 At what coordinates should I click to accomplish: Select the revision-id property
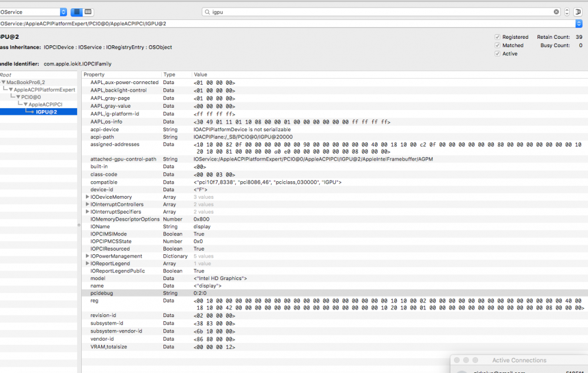[x=335, y=315]
